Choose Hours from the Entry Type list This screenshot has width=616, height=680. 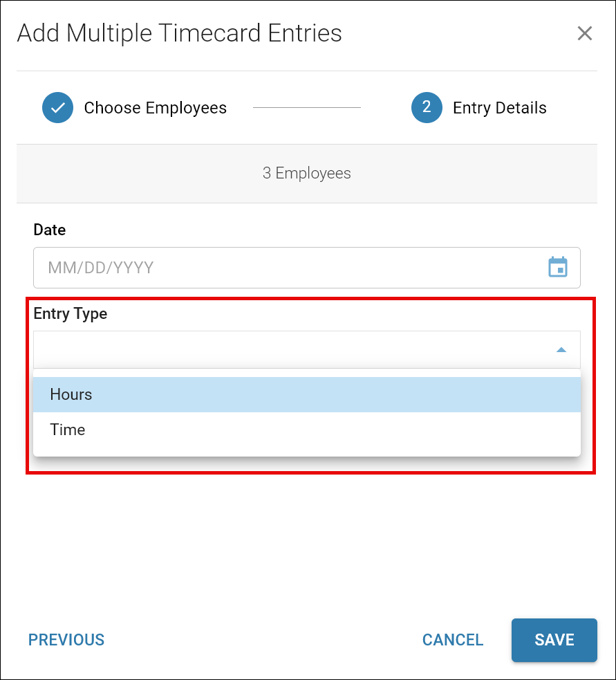tap(306, 394)
